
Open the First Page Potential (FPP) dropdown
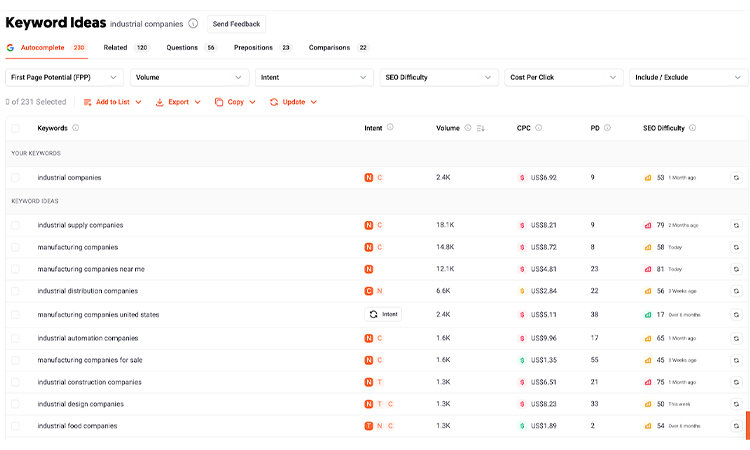tap(65, 77)
